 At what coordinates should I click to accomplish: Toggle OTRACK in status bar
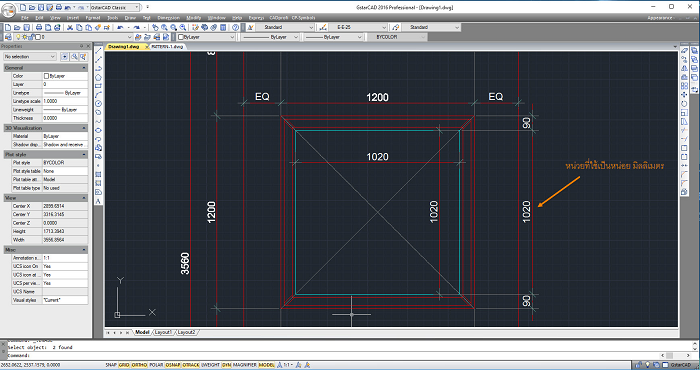(191, 365)
